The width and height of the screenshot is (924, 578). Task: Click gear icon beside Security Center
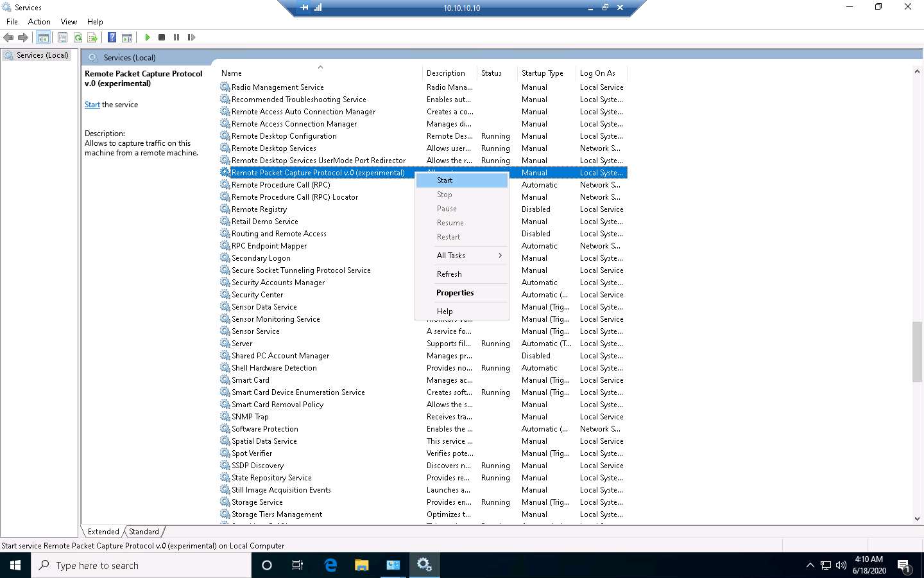click(225, 294)
